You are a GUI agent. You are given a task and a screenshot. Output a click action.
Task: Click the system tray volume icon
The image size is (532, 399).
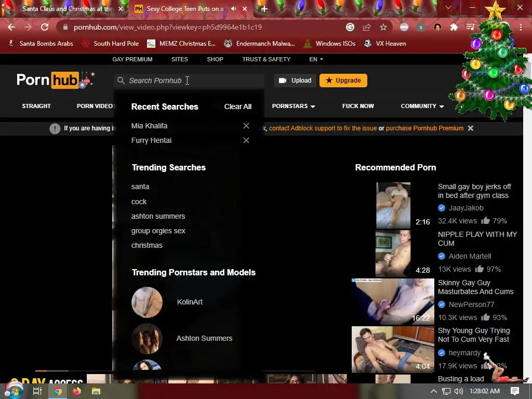pyautogui.click(x=459, y=391)
